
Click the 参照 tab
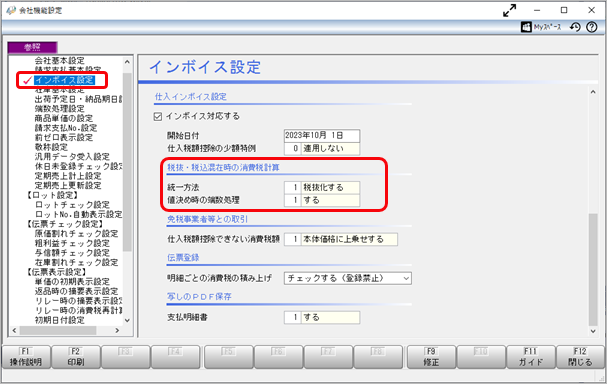tap(33, 47)
